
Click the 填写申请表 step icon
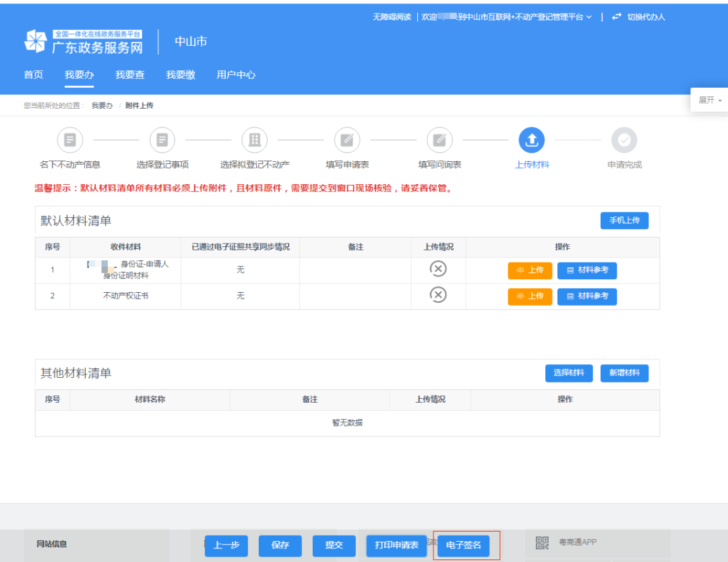pyautogui.click(x=346, y=140)
